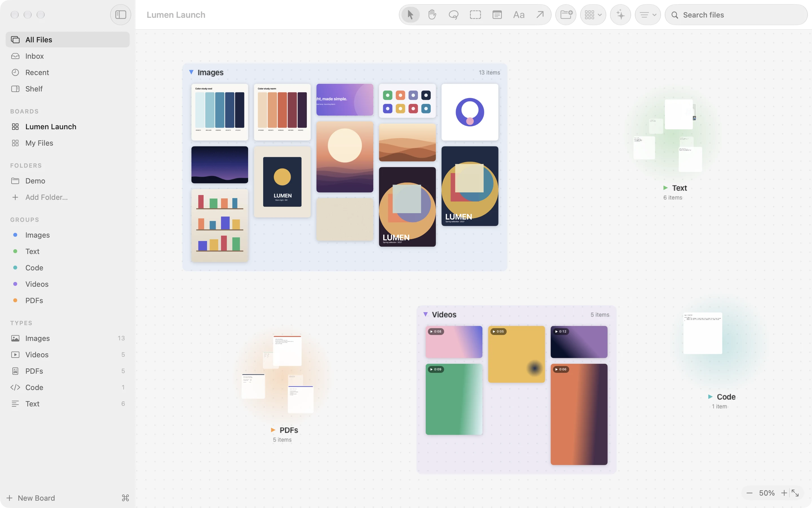Select the Videos group in sidebar

pyautogui.click(x=68, y=284)
